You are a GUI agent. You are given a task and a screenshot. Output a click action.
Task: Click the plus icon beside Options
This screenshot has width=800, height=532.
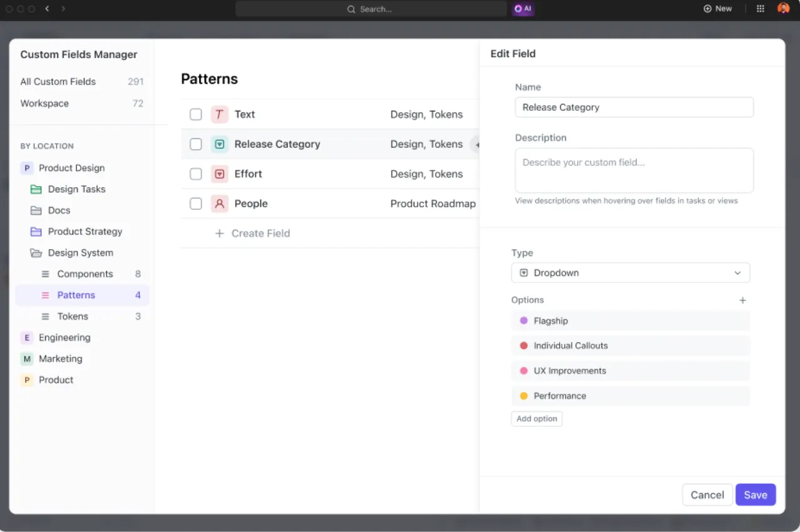pos(742,300)
